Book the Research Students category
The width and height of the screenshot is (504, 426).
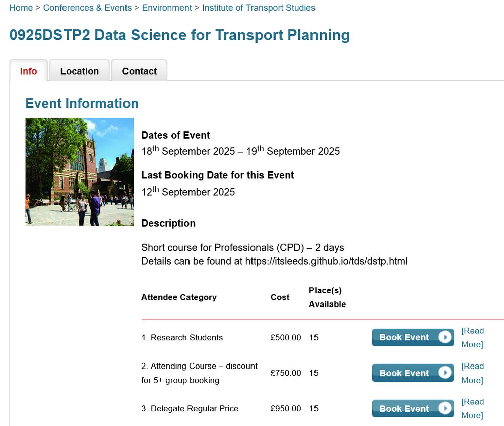tap(413, 337)
